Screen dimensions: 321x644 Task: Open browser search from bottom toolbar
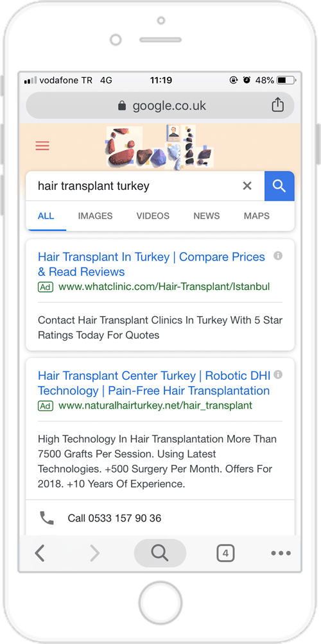click(160, 553)
